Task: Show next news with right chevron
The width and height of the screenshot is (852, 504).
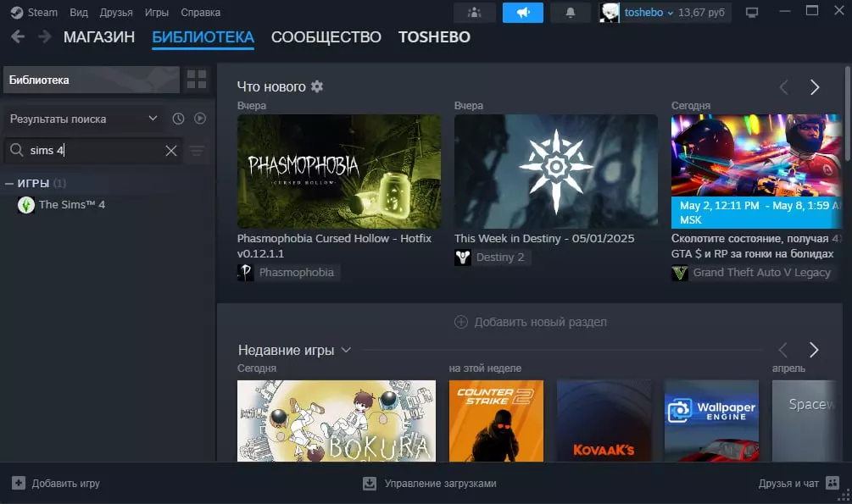Action: [x=815, y=87]
